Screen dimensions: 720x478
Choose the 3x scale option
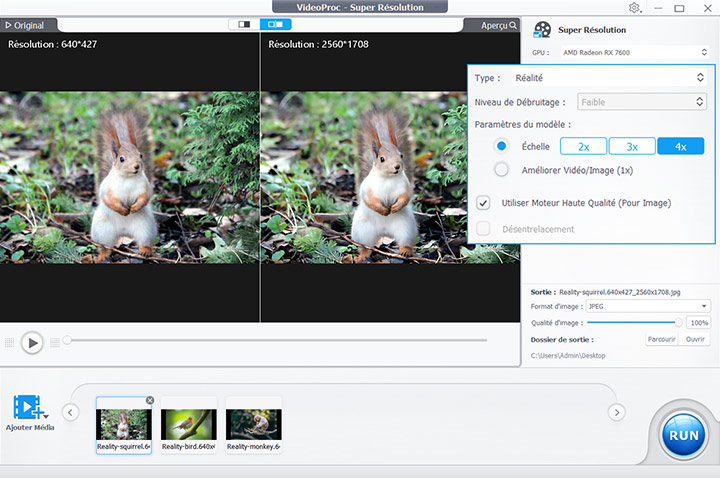point(631,146)
